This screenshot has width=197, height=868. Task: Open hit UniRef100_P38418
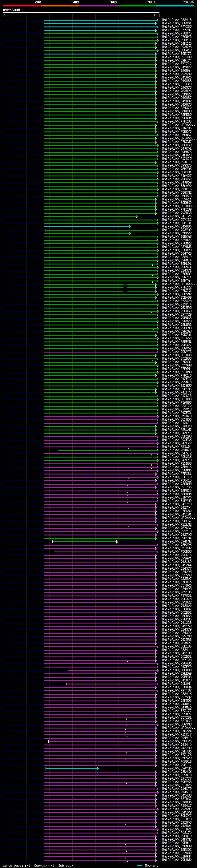click(x=176, y=20)
